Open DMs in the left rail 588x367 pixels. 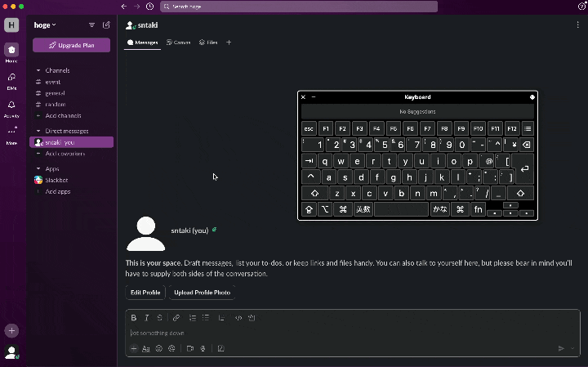[x=11, y=81]
